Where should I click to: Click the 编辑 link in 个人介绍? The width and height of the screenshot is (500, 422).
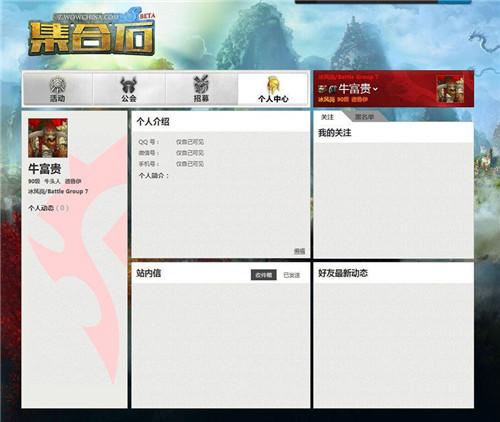299,251
